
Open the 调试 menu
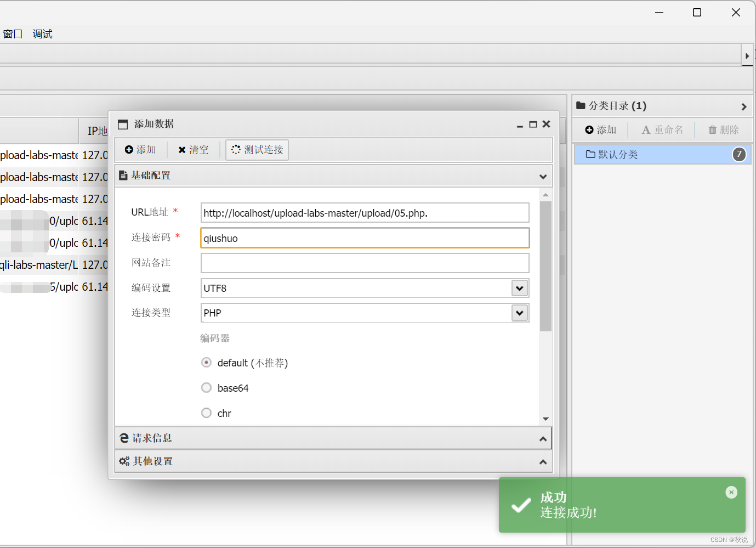(x=42, y=34)
